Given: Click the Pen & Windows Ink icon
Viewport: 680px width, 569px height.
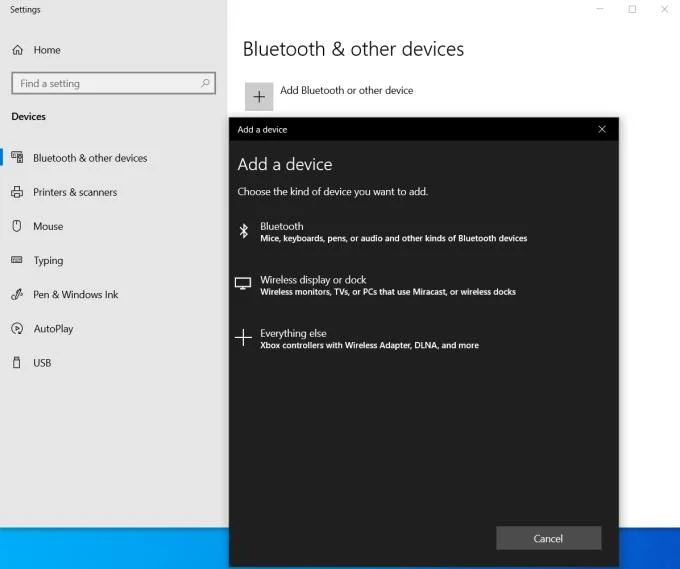Looking at the screenshot, I should (17, 294).
